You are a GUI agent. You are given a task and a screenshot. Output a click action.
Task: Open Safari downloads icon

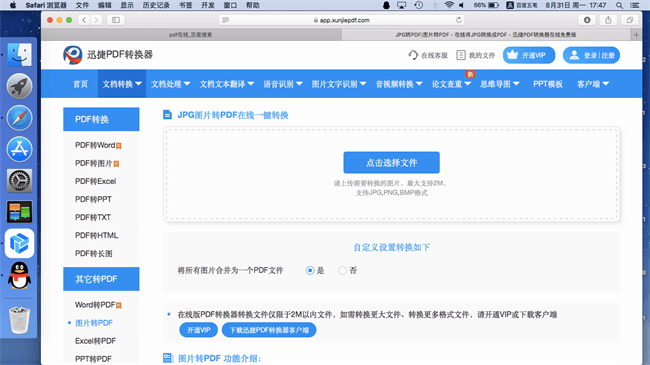(x=587, y=20)
